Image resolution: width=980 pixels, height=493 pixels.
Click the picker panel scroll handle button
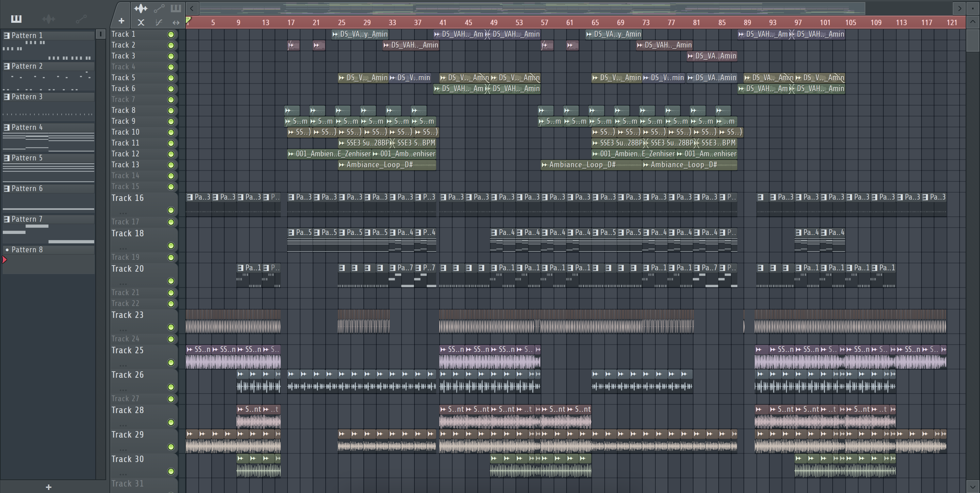[100, 34]
